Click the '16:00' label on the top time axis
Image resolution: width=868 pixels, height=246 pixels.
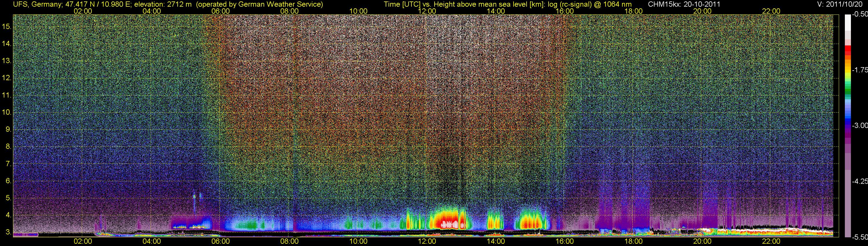565,11
